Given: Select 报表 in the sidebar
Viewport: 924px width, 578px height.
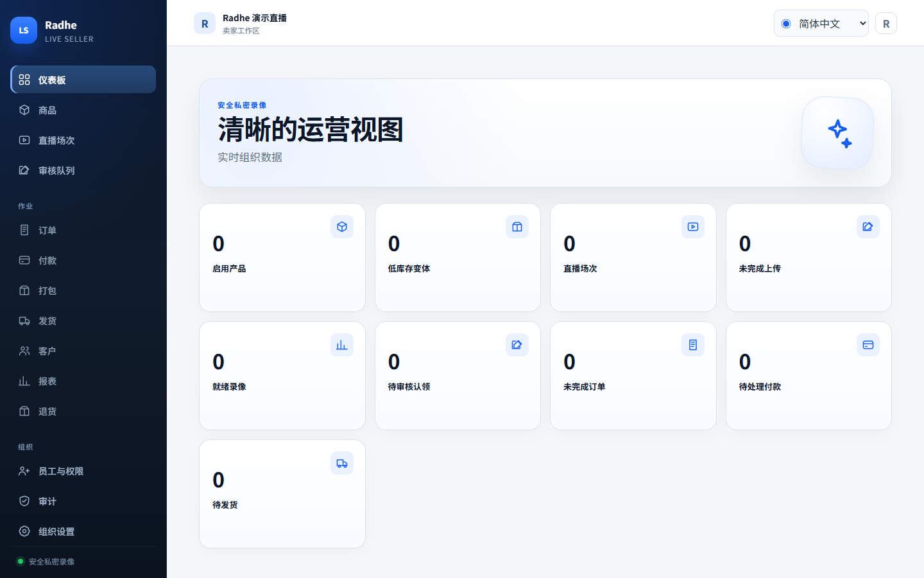Looking at the screenshot, I should pos(83,381).
